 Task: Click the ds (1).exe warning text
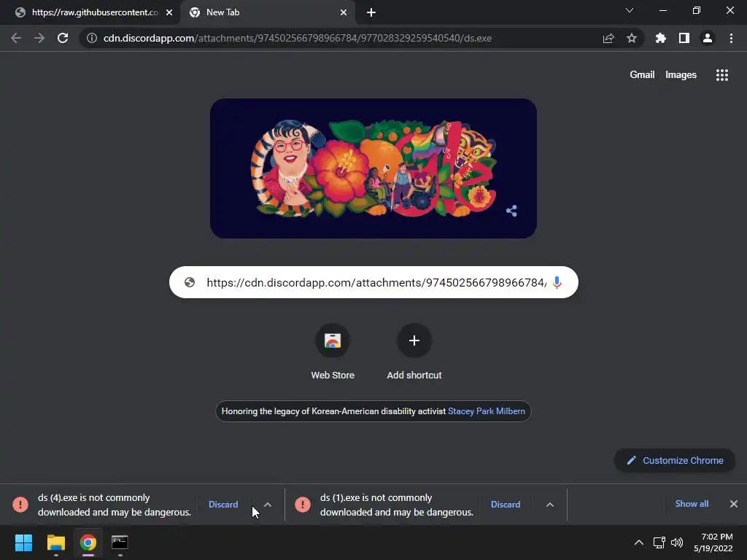pos(397,505)
